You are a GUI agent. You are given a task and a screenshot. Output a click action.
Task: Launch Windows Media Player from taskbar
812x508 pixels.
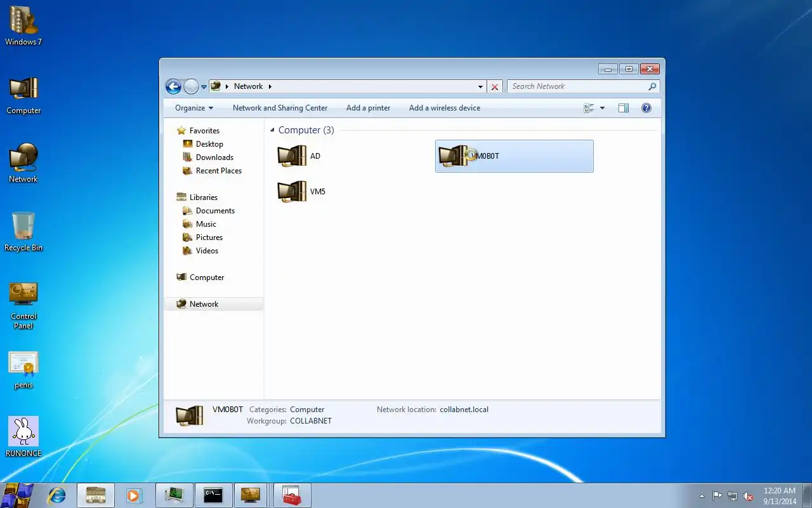click(134, 495)
